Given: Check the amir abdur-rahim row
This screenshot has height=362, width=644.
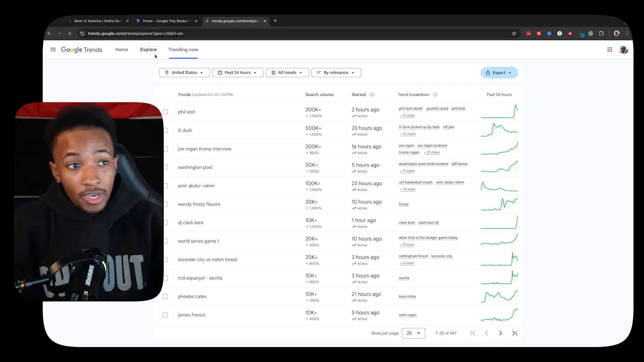Looking at the screenshot, I should pos(165,186).
